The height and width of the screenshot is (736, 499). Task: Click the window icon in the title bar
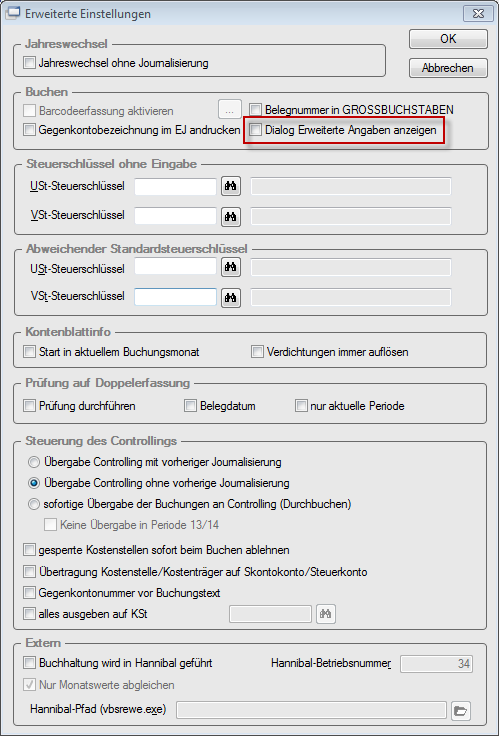tap(12, 13)
